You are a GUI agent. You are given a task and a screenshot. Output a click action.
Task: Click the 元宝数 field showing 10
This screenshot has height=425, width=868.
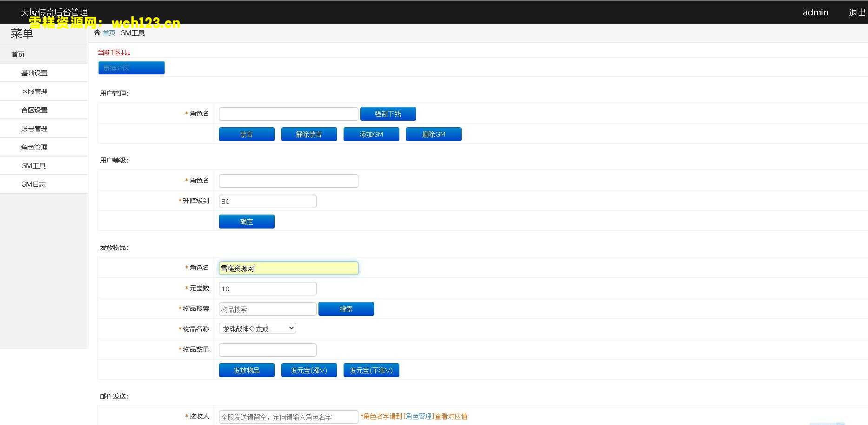[x=267, y=288]
